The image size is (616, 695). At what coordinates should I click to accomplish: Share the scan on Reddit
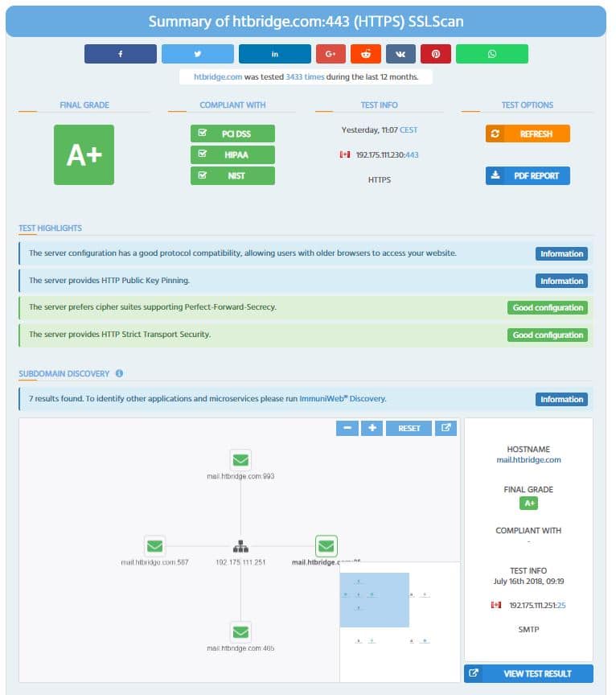(x=366, y=54)
